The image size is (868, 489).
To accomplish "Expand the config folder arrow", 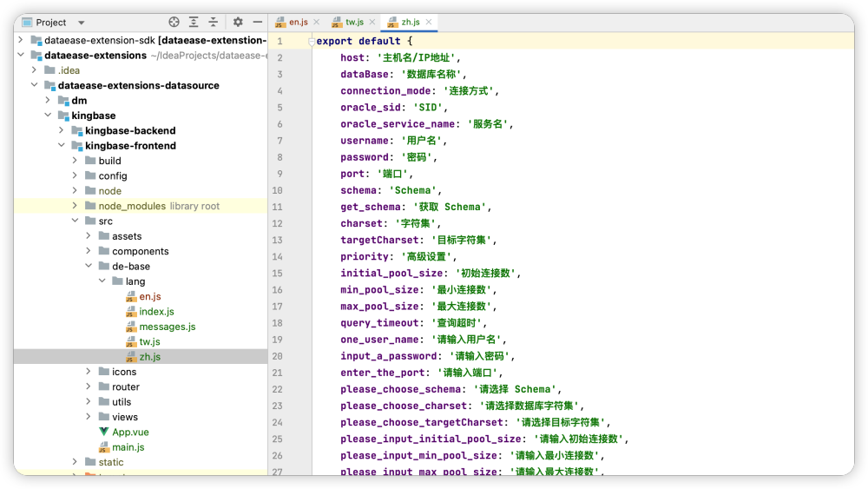I will [75, 175].
